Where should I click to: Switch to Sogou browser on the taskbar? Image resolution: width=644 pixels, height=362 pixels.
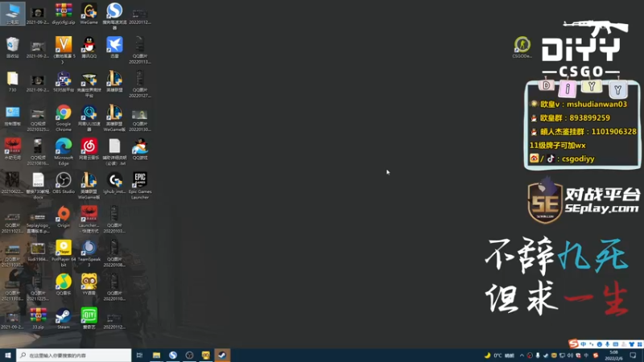click(173, 355)
